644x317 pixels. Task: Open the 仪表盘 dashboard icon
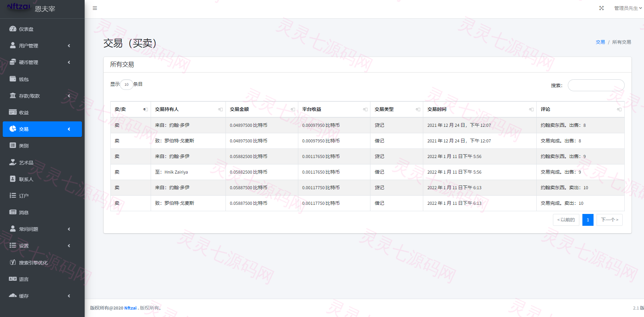pos(13,29)
